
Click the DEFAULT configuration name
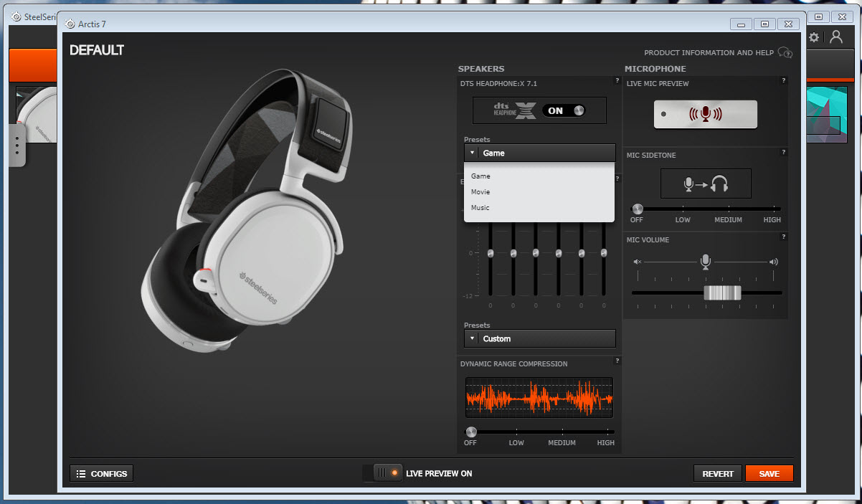point(97,50)
